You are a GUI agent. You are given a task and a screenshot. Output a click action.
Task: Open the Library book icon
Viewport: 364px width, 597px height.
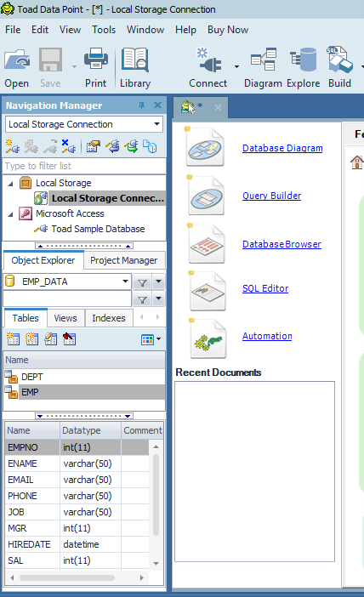134,60
